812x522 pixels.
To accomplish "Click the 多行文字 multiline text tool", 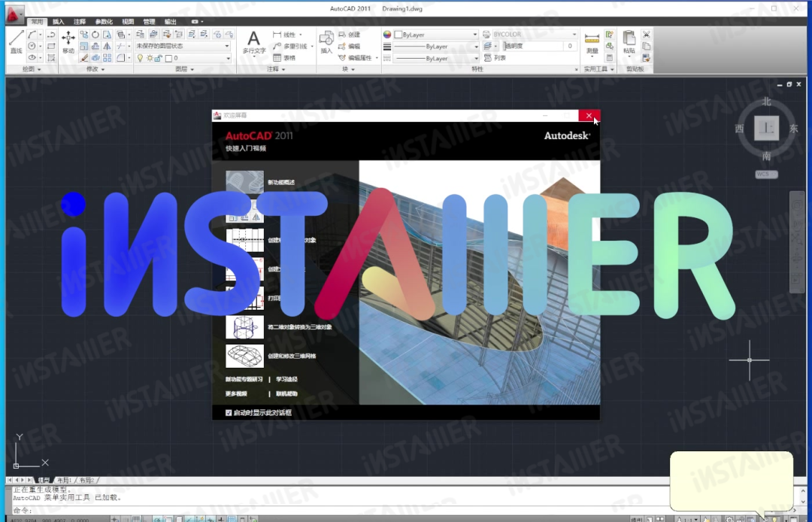I will pos(254,42).
